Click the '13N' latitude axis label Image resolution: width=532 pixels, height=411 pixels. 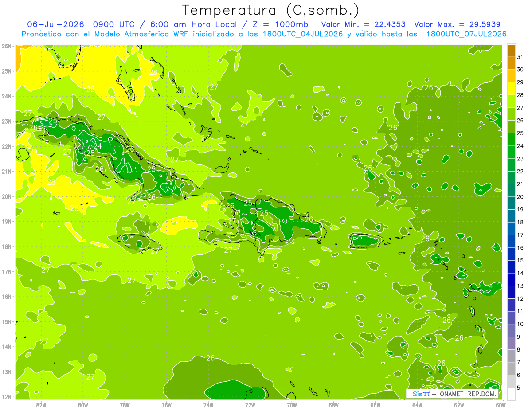(x=6, y=372)
